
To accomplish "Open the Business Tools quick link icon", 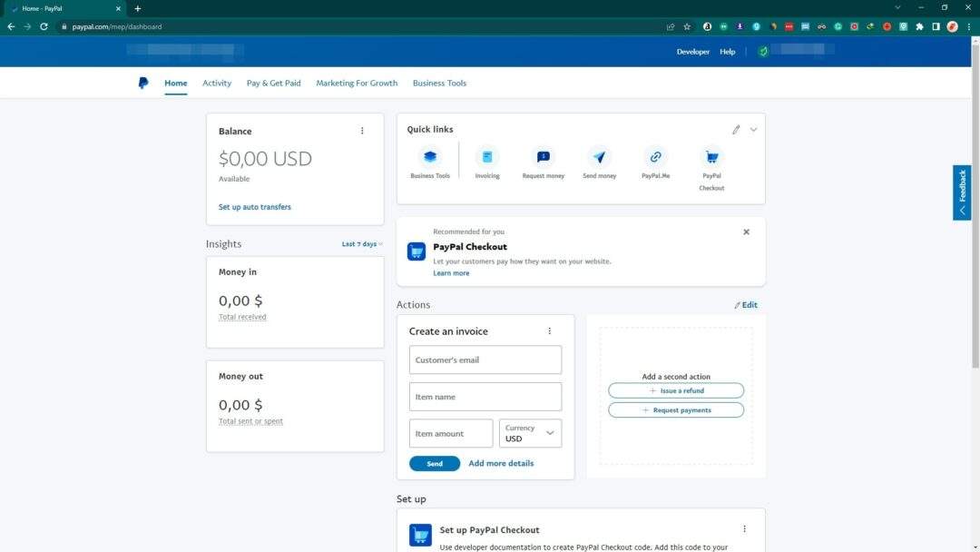I will [x=430, y=157].
